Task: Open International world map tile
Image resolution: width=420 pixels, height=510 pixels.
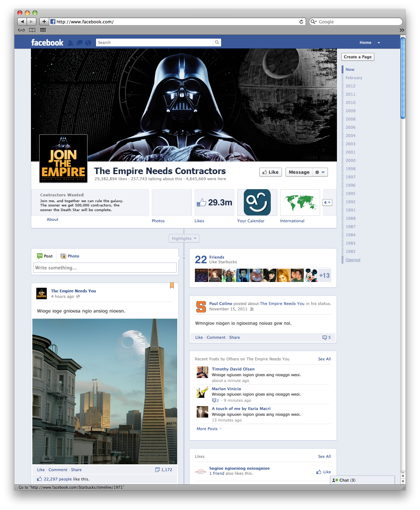Action: [x=300, y=202]
